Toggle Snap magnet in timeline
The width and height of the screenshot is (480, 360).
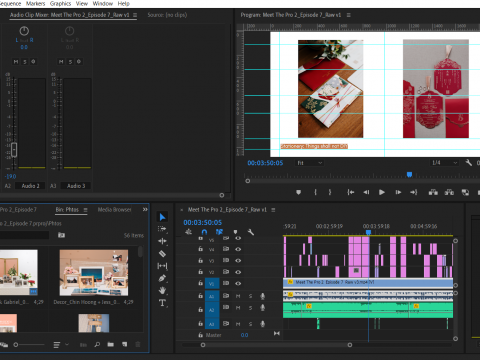coord(204,232)
